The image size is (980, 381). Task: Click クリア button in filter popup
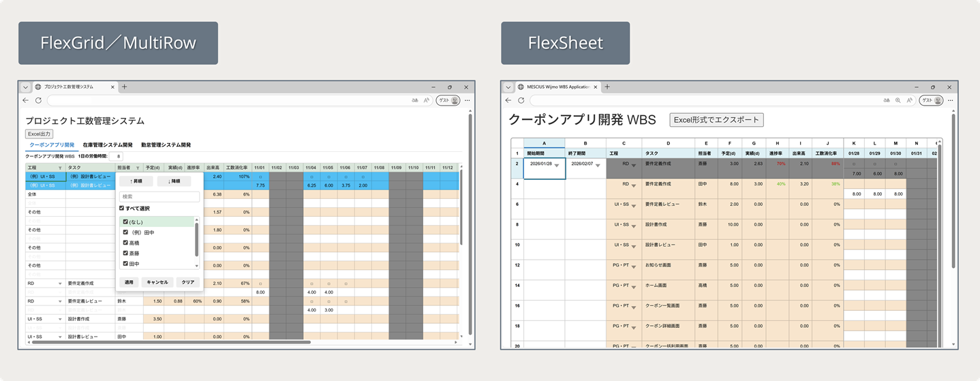(188, 282)
